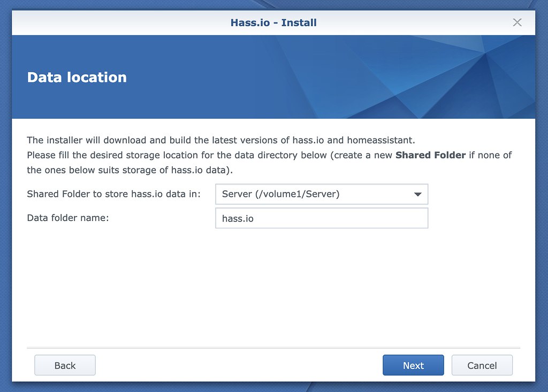Proceed by pressing Next
Viewport: 548px width, 392px height.
413,365
